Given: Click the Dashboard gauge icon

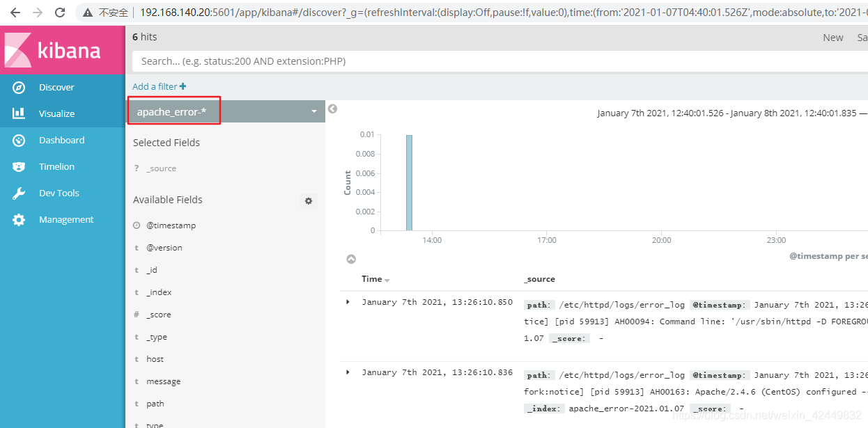Looking at the screenshot, I should pyautogui.click(x=19, y=141).
